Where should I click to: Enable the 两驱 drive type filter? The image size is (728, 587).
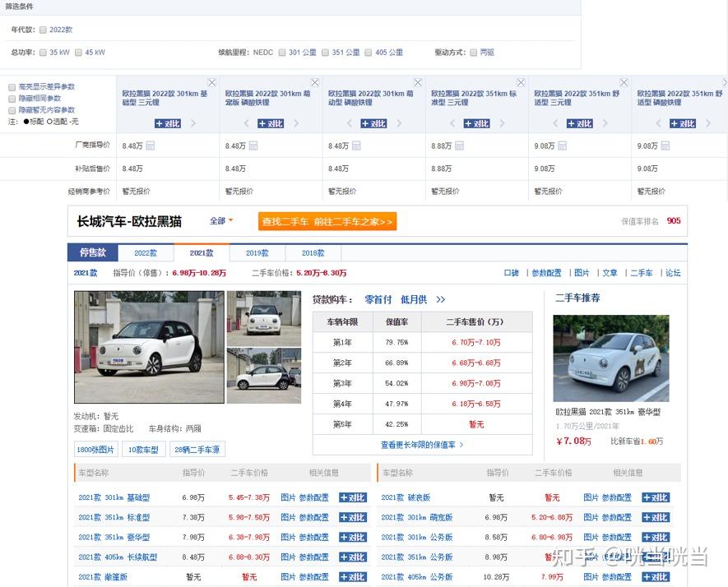point(474,53)
